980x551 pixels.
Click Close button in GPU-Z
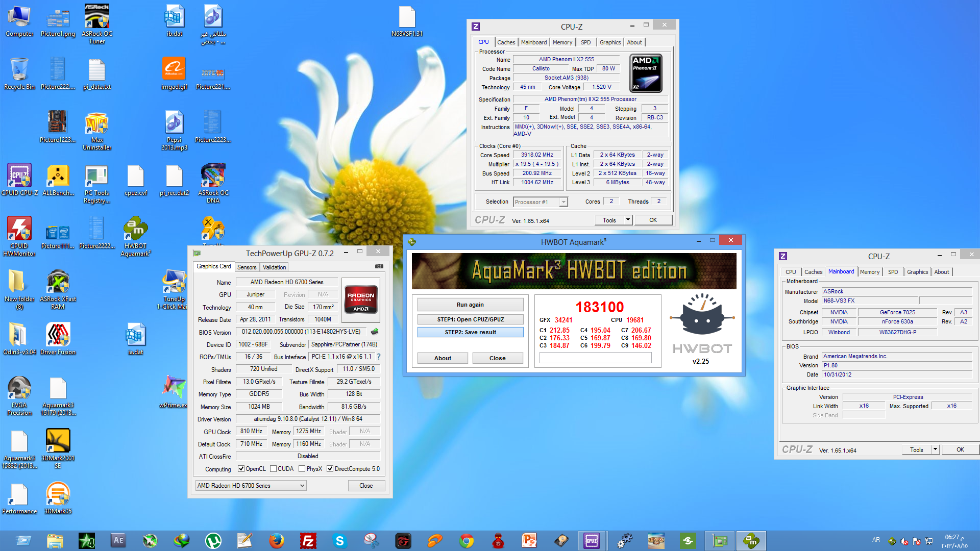click(366, 486)
